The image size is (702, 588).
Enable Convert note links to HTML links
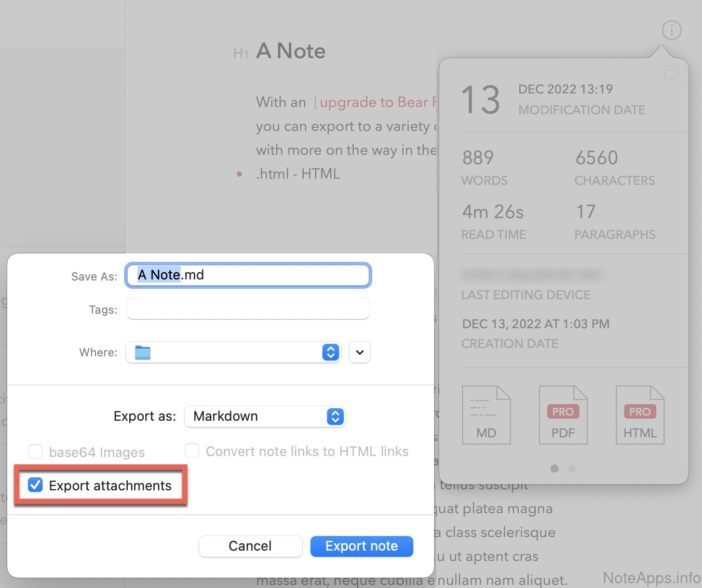(192, 451)
